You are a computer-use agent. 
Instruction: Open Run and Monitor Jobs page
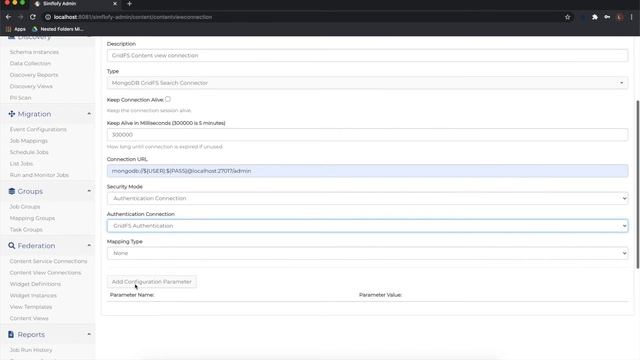click(x=39, y=175)
